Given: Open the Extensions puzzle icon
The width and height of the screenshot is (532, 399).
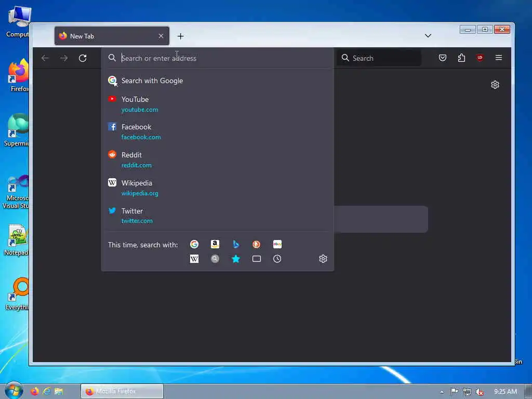Looking at the screenshot, I should pyautogui.click(x=461, y=58).
